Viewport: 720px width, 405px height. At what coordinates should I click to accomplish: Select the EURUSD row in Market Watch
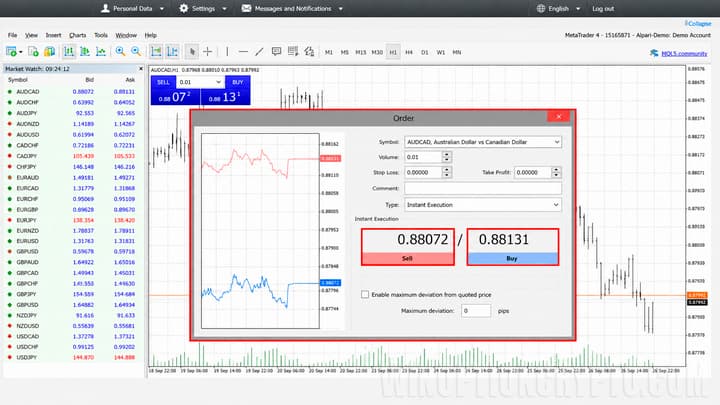pyautogui.click(x=73, y=241)
